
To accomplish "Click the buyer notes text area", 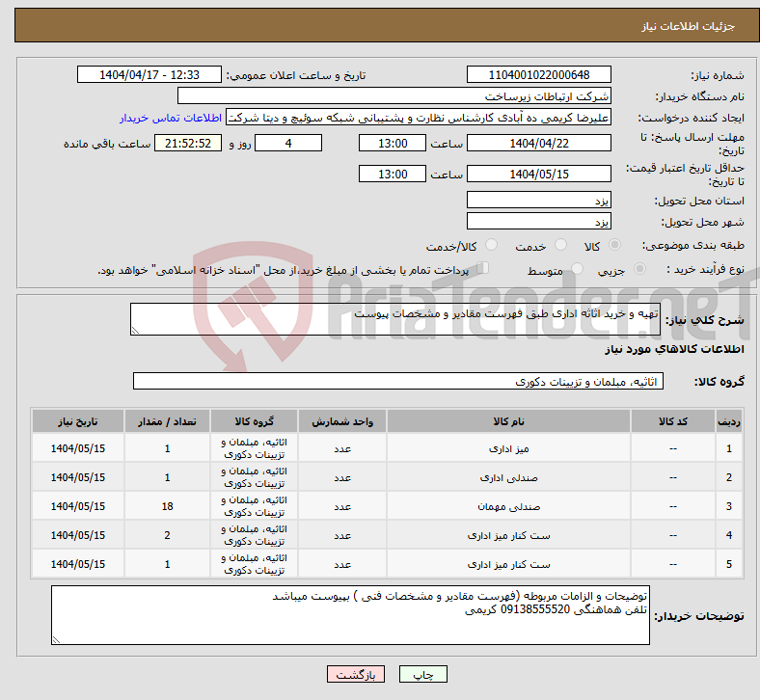I will coord(350,615).
